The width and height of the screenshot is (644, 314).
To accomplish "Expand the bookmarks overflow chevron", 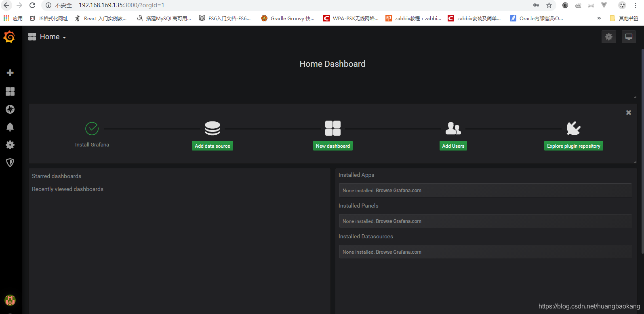I will click(x=599, y=18).
